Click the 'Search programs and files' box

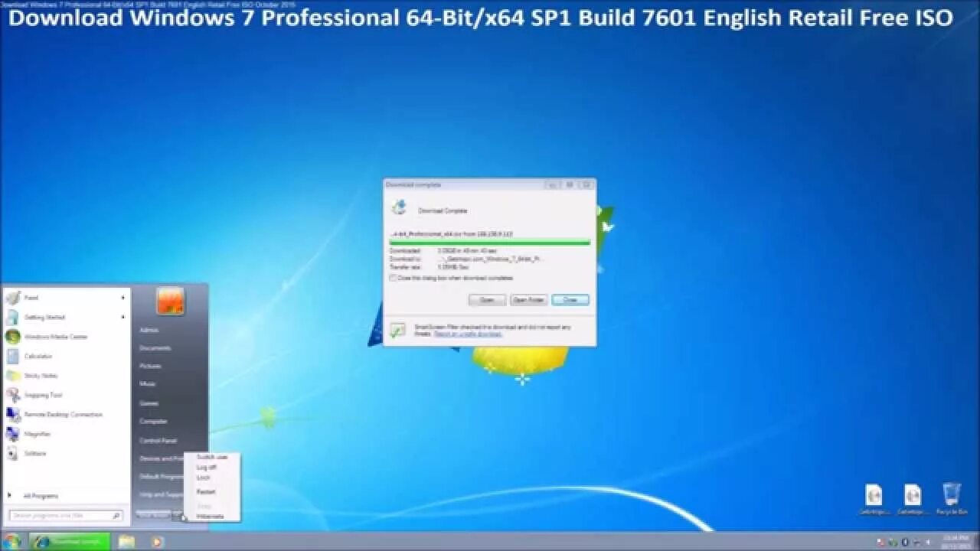pos(66,516)
